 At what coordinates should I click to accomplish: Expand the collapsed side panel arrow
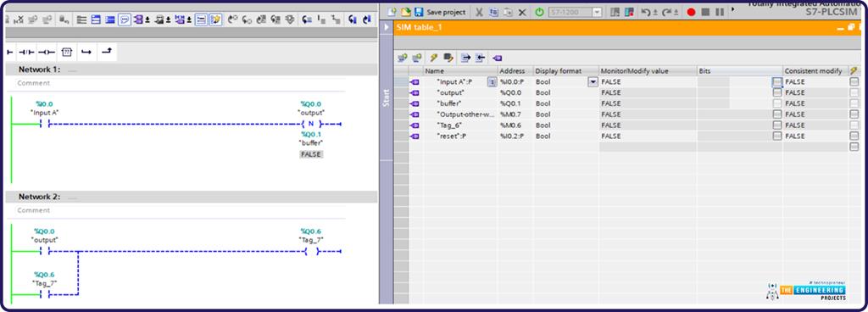[386, 27]
